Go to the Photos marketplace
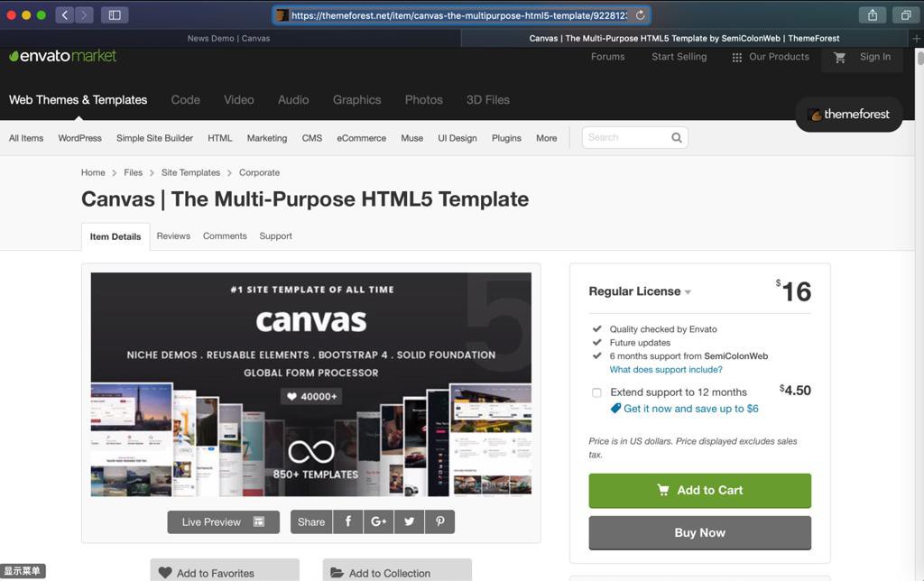 [x=424, y=99]
